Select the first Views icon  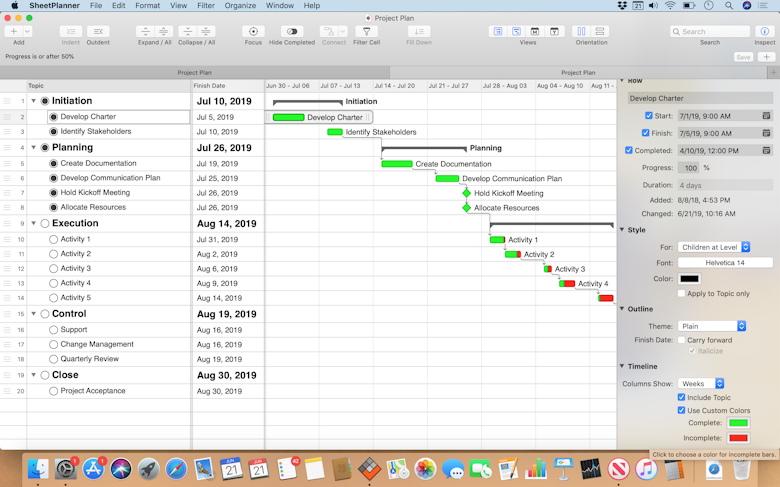498,31
